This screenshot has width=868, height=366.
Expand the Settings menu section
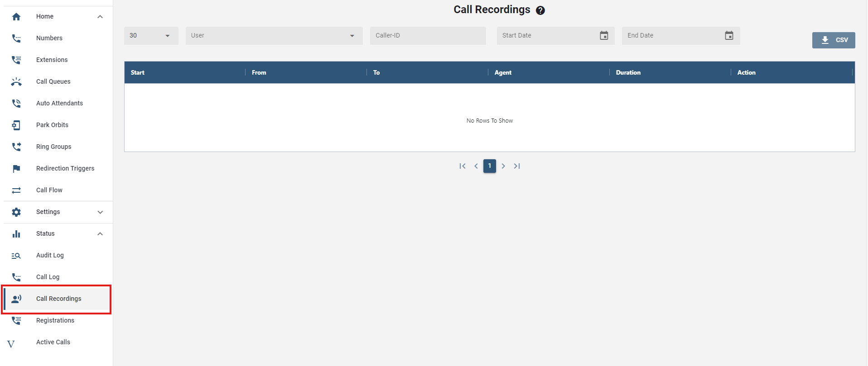click(100, 212)
